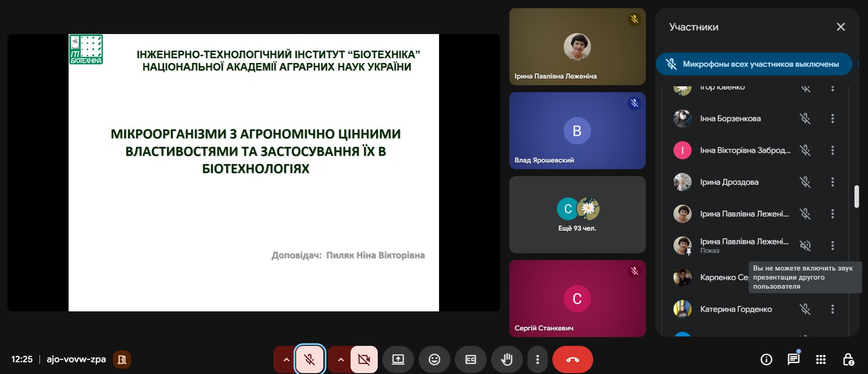Expand video settings arrow beside camera

pos(341,359)
